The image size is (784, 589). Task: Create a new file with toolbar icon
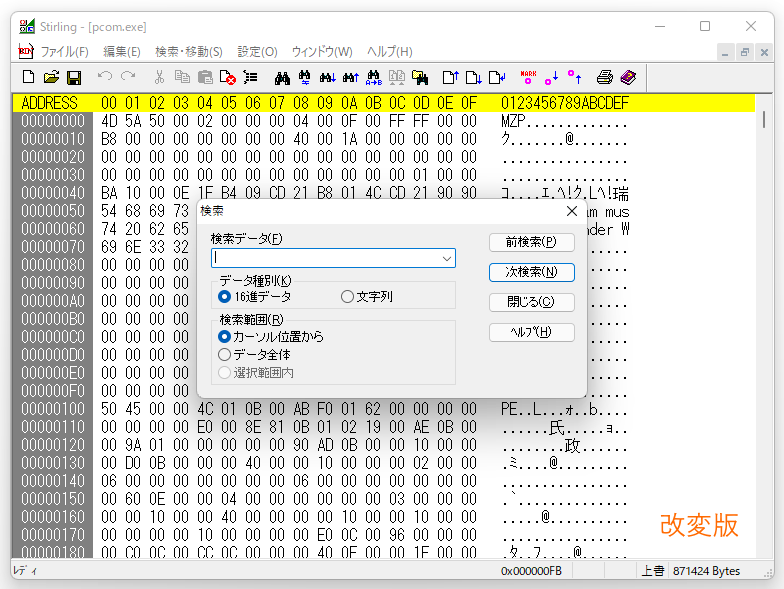point(28,77)
